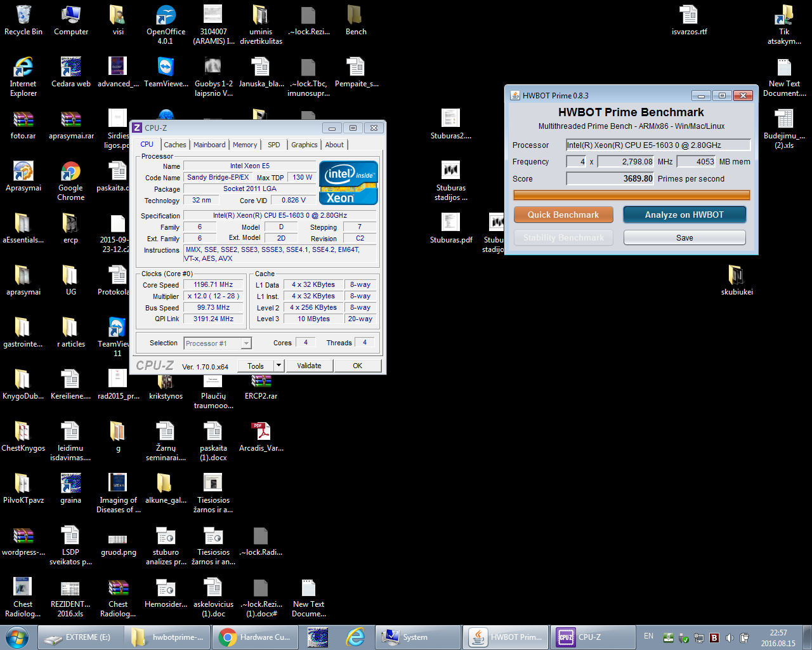
Task: Click OK in the CPU-Z window
Action: (x=358, y=366)
